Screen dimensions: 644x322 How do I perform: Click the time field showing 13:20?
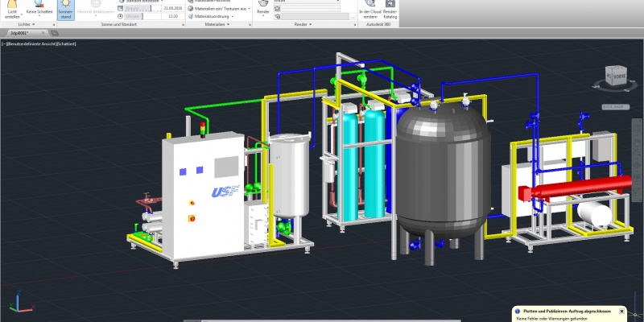tap(171, 15)
